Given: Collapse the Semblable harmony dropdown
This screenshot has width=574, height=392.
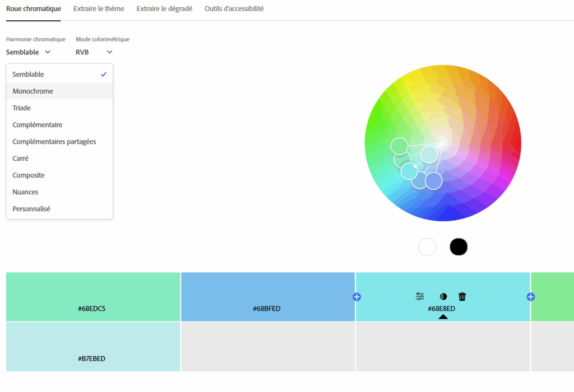Looking at the screenshot, I should pyautogui.click(x=29, y=52).
